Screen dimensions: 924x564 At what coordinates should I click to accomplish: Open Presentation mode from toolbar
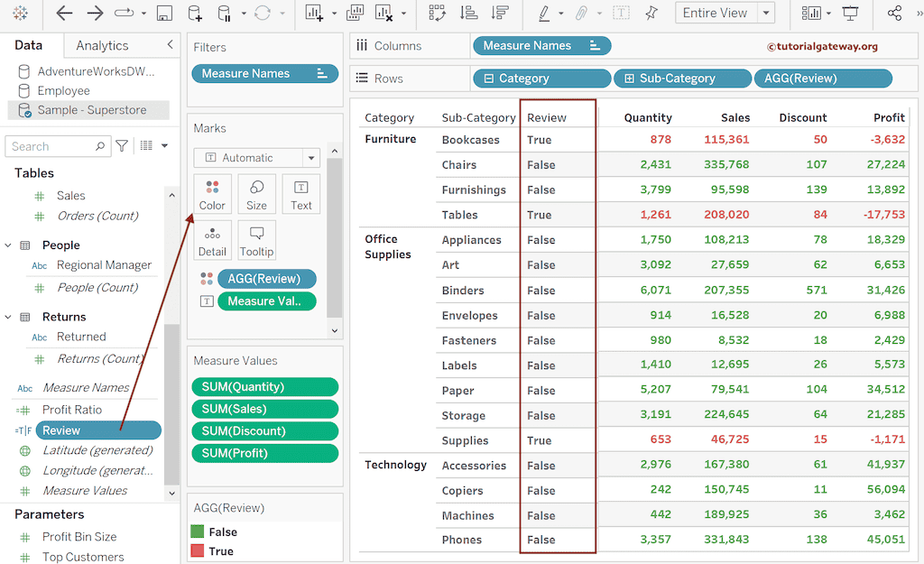850,14
